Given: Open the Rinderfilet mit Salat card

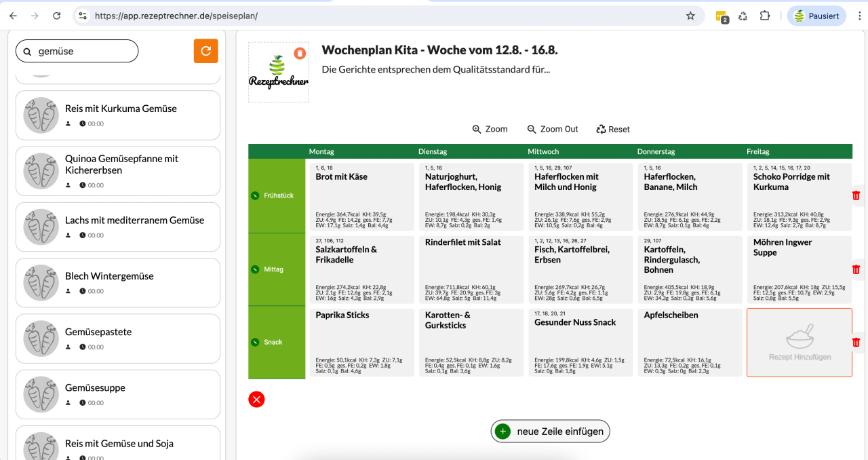Looking at the screenshot, I should [471, 269].
